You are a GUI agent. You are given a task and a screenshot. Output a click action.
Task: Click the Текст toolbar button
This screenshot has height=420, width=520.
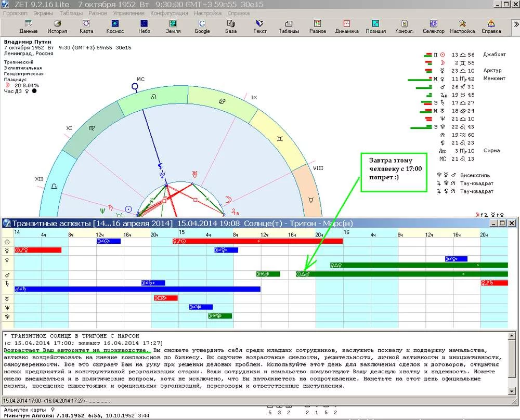[260, 27]
